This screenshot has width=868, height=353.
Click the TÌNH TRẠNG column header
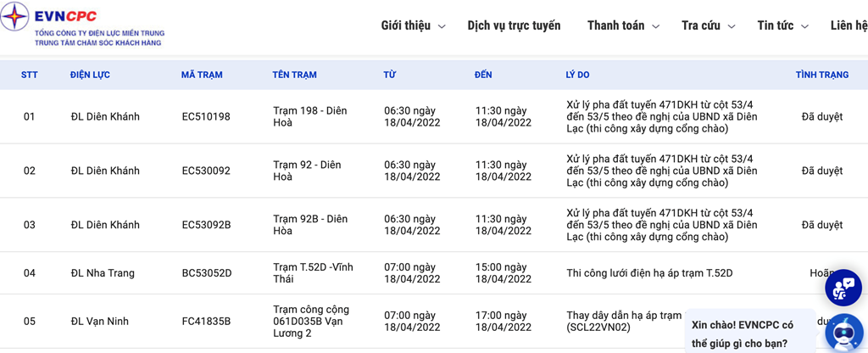point(821,75)
